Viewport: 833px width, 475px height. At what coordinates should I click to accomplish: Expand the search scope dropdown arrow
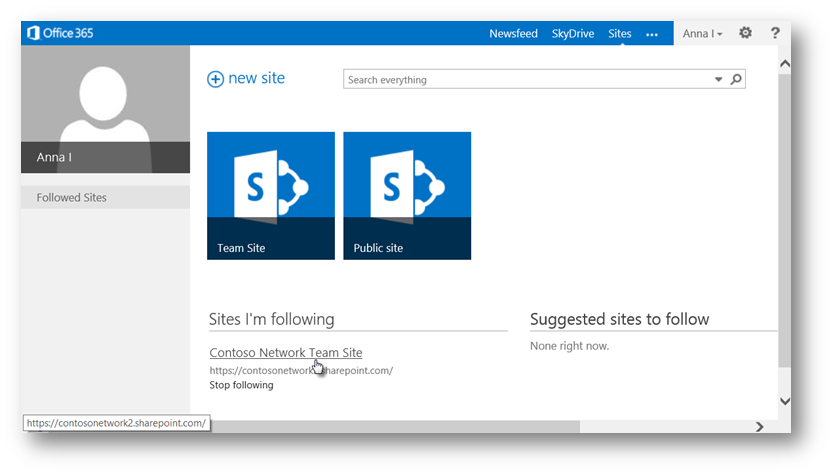pyautogui.click(x=718, y=79)
